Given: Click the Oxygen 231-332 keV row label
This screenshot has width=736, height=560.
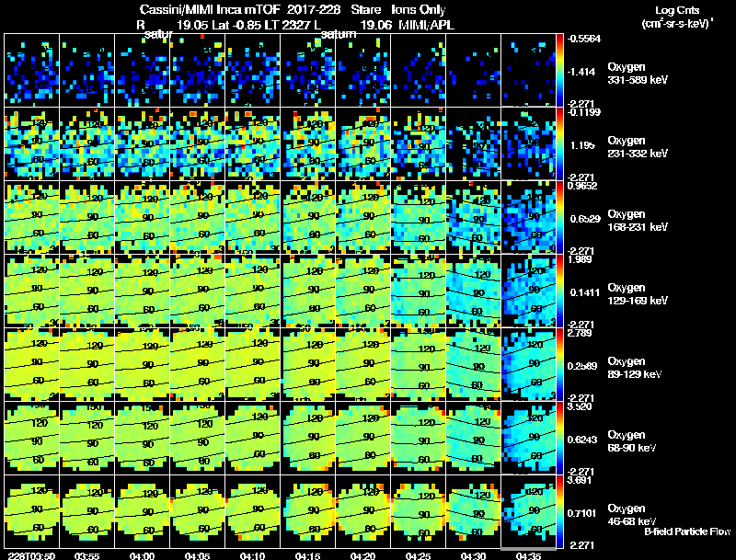Looking at the screenshot, I should [x=638, y=147].
